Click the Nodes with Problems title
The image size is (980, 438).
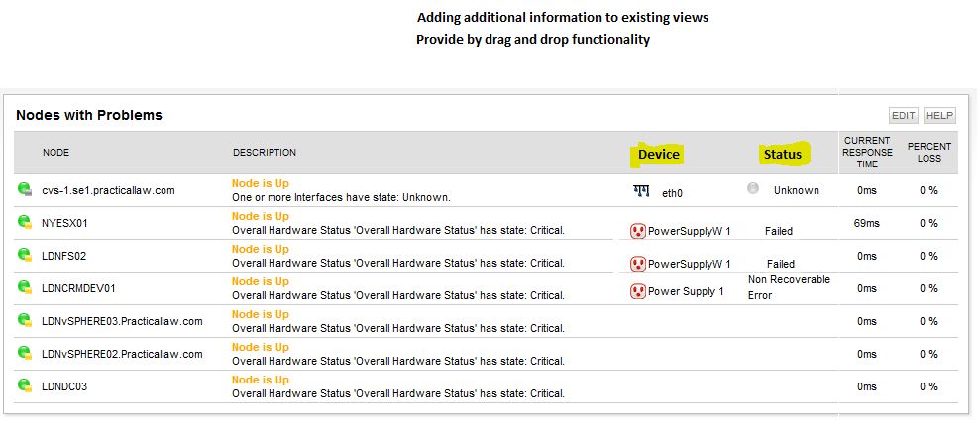click(89, 115)
